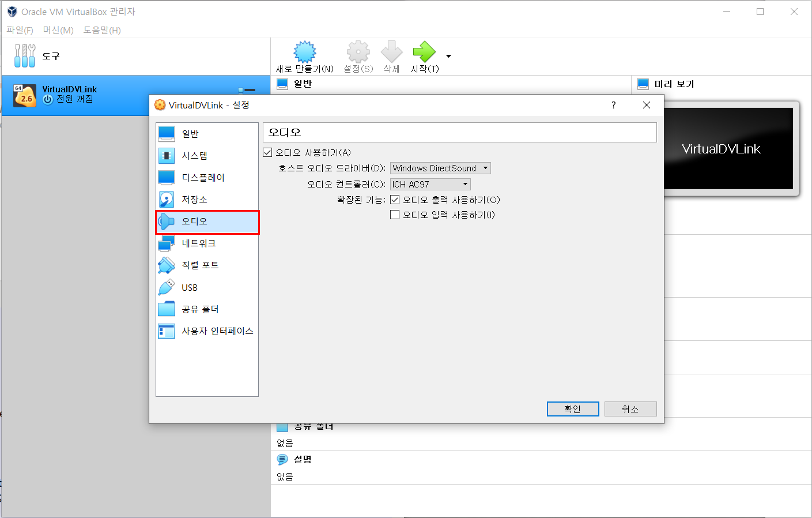Click the 오디오 컨트롤러 label

pyautogui.click(x=346, y=185)
